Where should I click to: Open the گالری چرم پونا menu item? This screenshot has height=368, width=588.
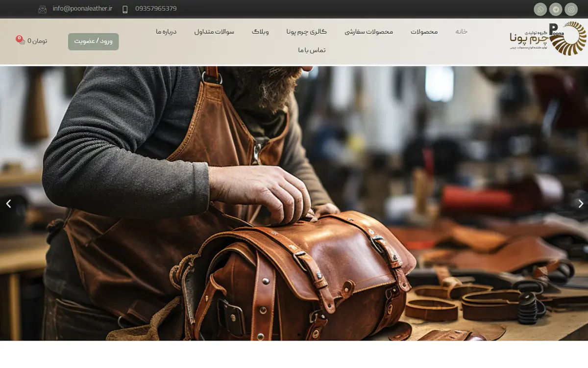tap(306, 31)
